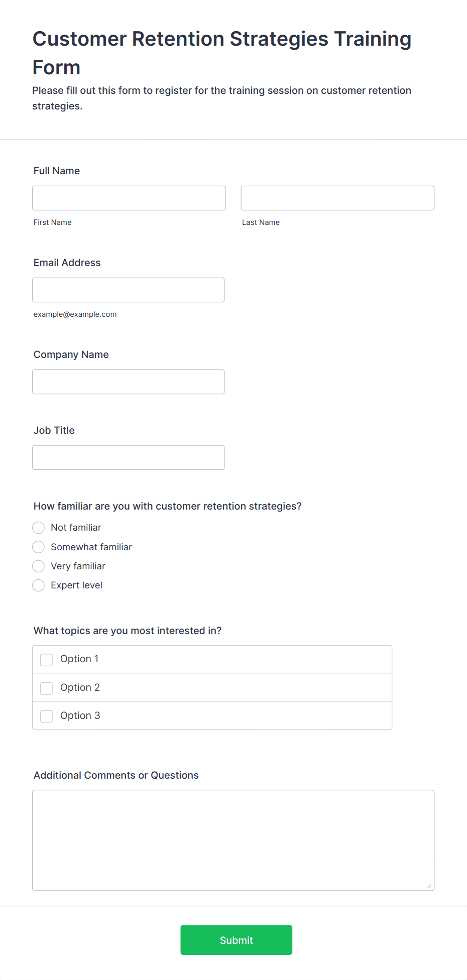Click the Job Title input field
Screen dimensions: 467x980
(129, 457)
